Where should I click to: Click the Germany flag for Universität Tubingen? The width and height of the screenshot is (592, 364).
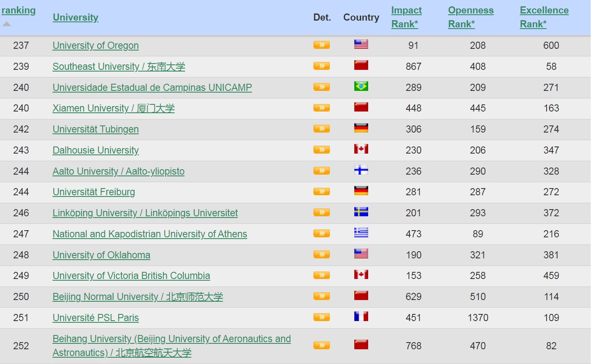pyautogui.click(x=361, y=128)
